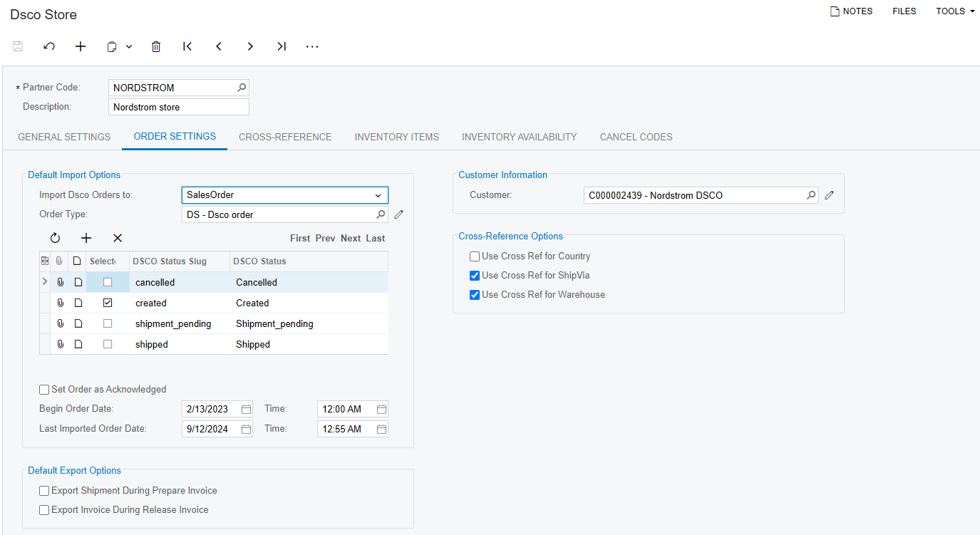The image size is (980, 535).
Task: Click the undo (cancel changes) toolbar icon
Action: tap(49, 46)
